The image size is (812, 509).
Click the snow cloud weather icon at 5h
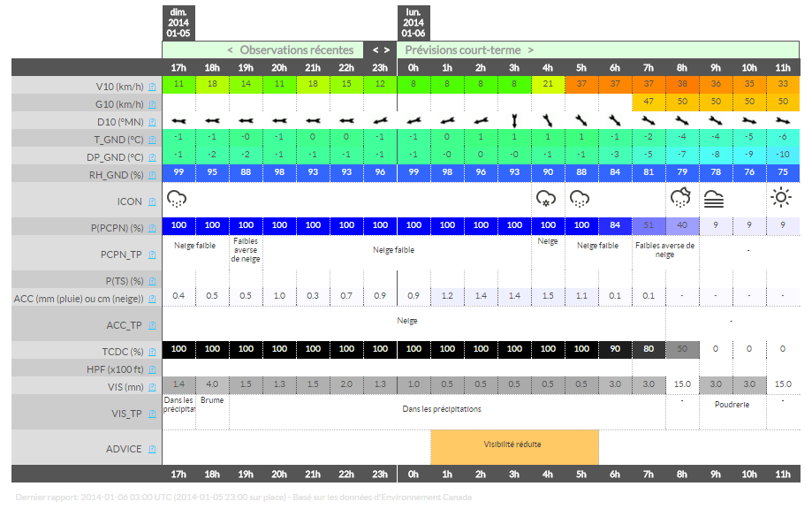[580, 199]
